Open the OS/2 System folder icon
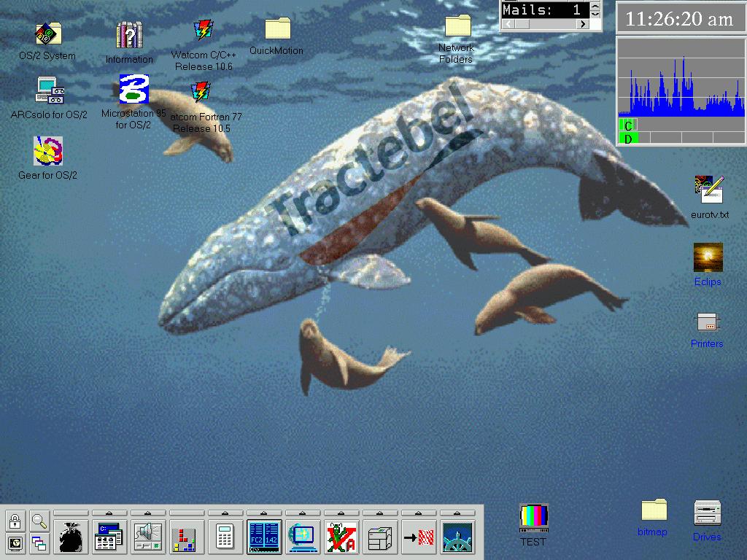Image resolution: width=747 pixels, height=560 pixels. (x=48, y=34)
